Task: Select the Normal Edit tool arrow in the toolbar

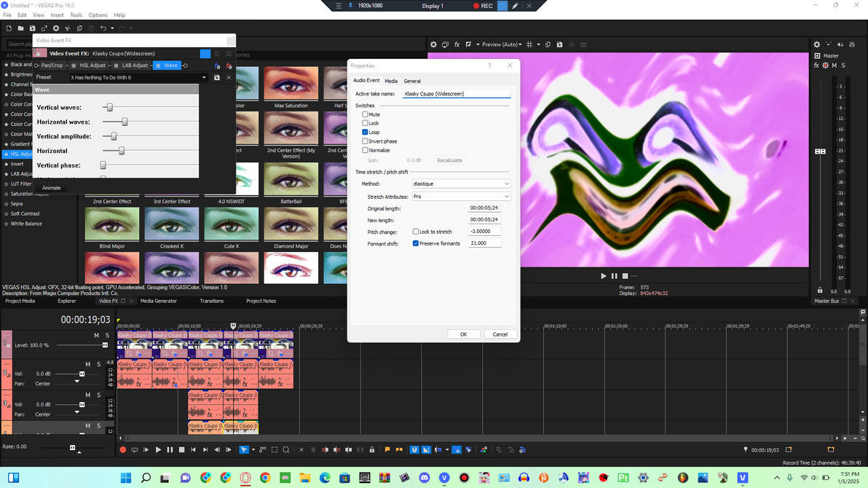Action: pos(243,450)
